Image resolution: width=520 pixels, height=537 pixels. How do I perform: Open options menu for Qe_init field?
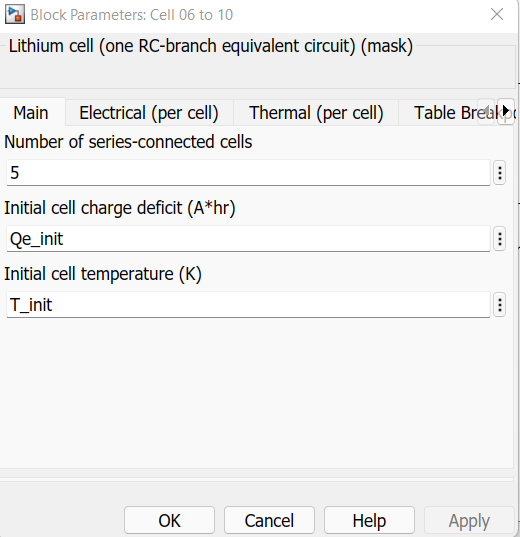tap(500, 239)
